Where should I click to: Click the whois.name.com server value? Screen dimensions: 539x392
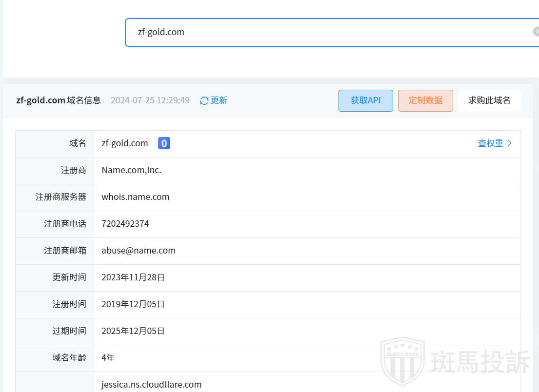coord(136,197)
